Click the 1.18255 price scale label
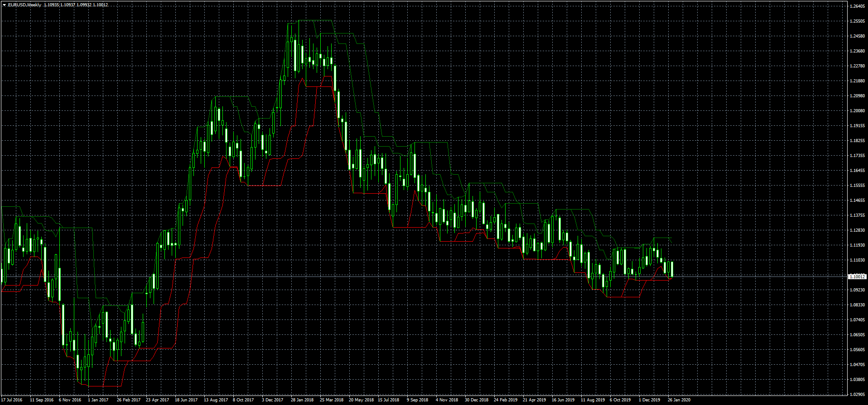This screenshot has height=405, width=868. tap(858, 141)
